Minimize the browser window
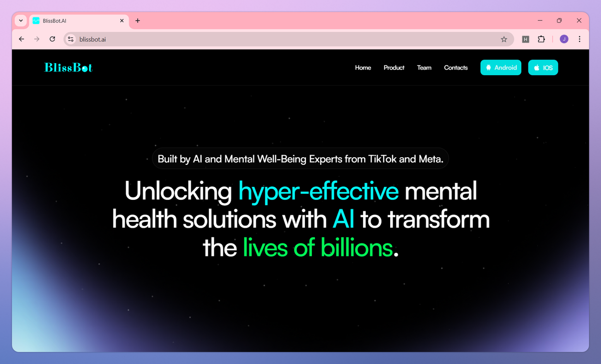The image size is (601, 364). coord(540,21)
